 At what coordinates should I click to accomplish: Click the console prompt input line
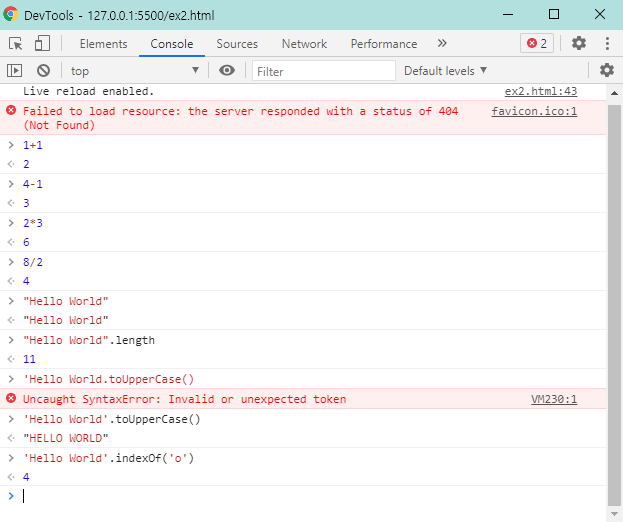coord(303,496)
